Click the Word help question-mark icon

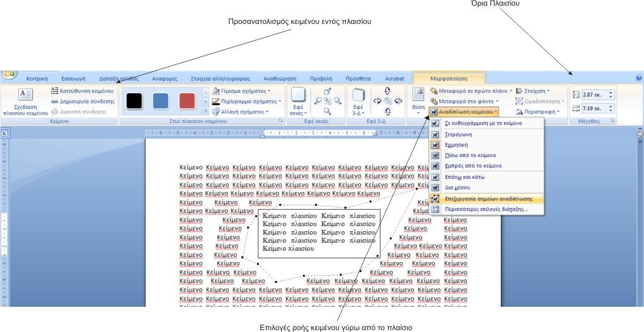click(x=638, y=77)
